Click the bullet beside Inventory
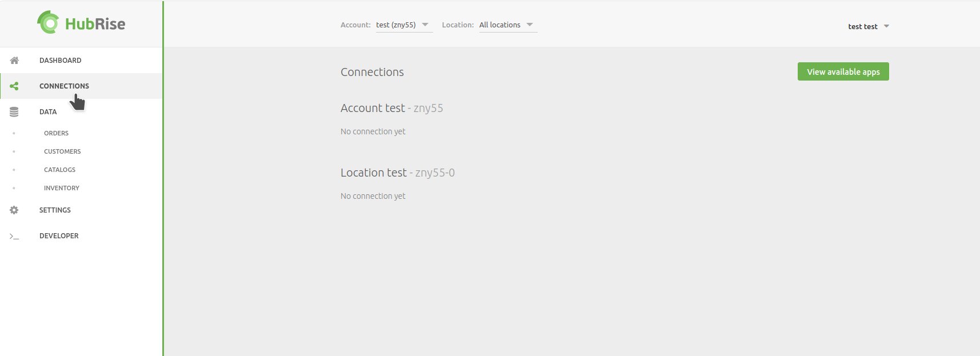The image size is (980, 356). point(14,188)
